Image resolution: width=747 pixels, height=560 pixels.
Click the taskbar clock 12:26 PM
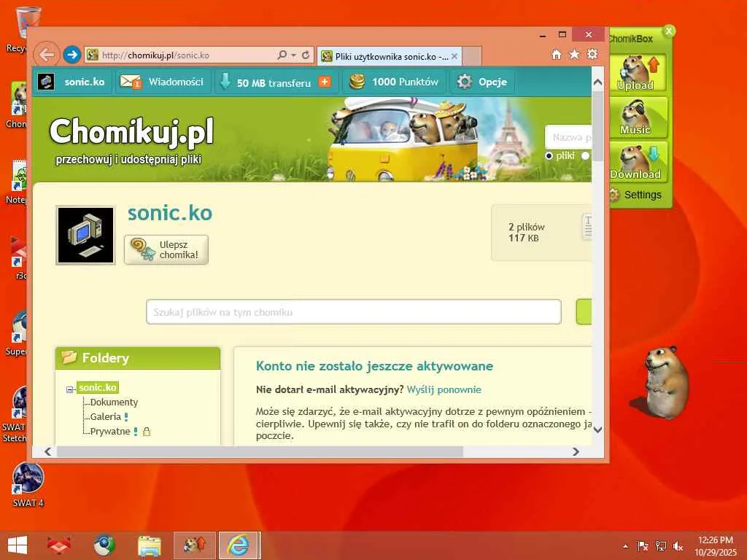click(x=716, y=545)
